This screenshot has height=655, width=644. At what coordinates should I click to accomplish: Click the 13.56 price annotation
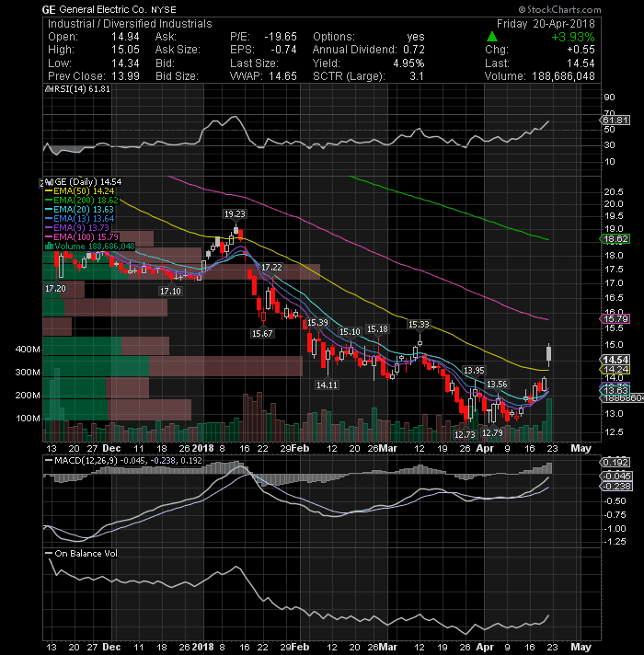coord(497,385)
